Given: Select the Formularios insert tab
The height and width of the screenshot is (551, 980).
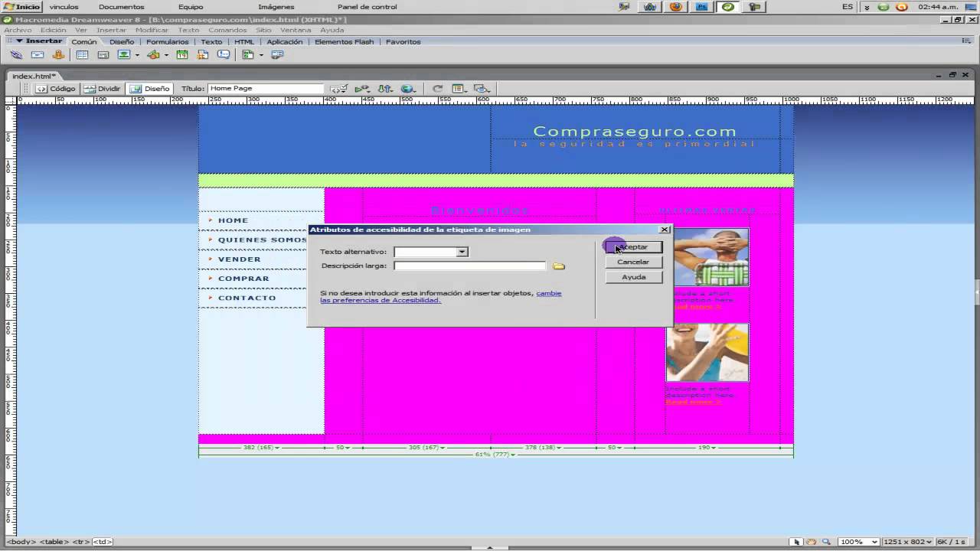Looking at the screenshot, I should (167, 42).
